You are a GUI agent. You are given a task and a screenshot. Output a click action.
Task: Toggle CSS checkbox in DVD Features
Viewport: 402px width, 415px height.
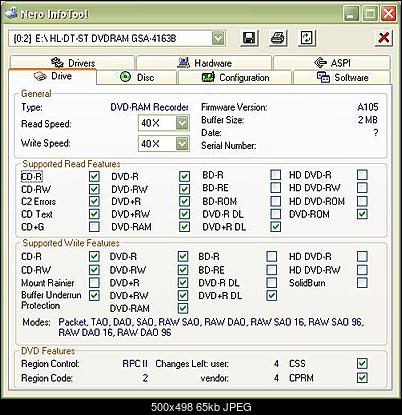click(362, 363)
